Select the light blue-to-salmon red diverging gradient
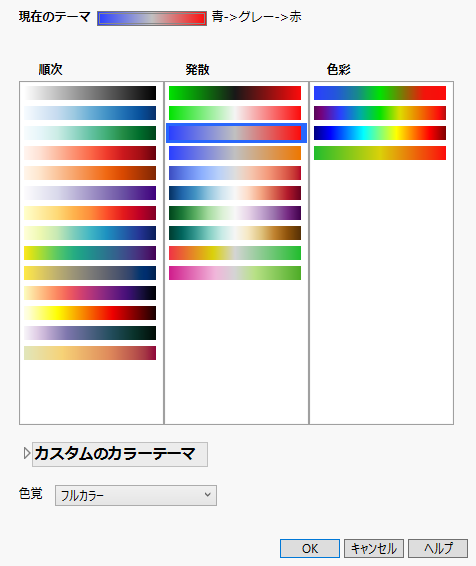Viewport: 476px width, 566px height. tap(235, 173)
